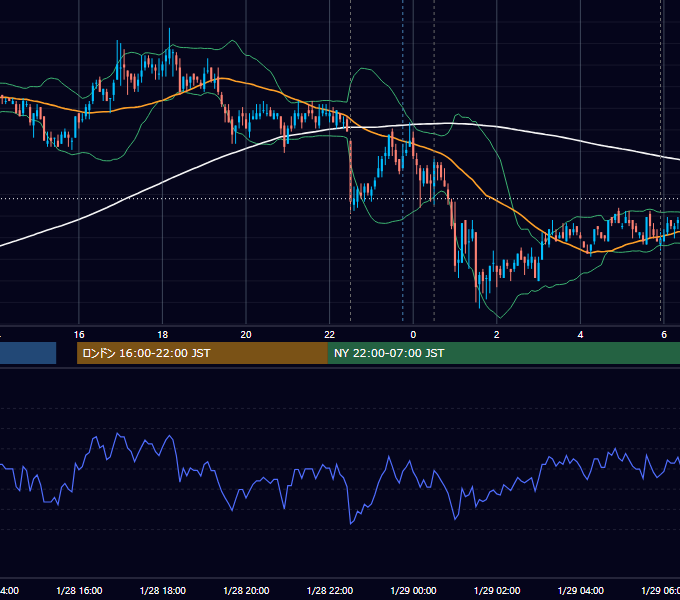Click the 20 hour label on the chart axis
The width and height of the screenshot is (680, 600).
[246, 335]
